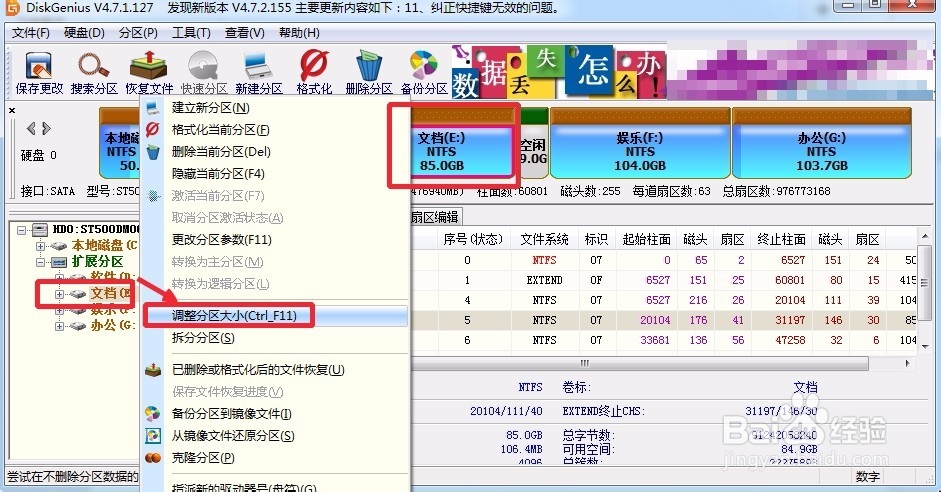
Task: Click the 起始柱面 column header
Action: click(646, 240)
